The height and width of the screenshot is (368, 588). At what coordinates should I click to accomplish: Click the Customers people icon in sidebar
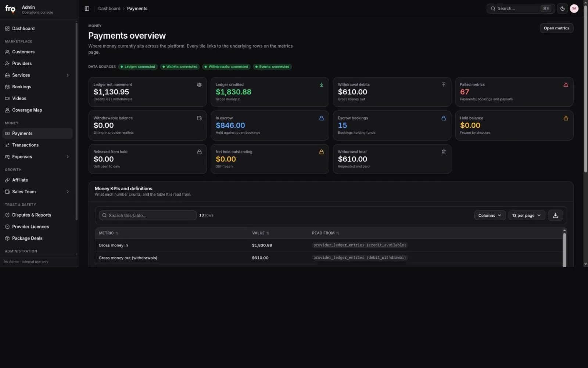point(7,52)
